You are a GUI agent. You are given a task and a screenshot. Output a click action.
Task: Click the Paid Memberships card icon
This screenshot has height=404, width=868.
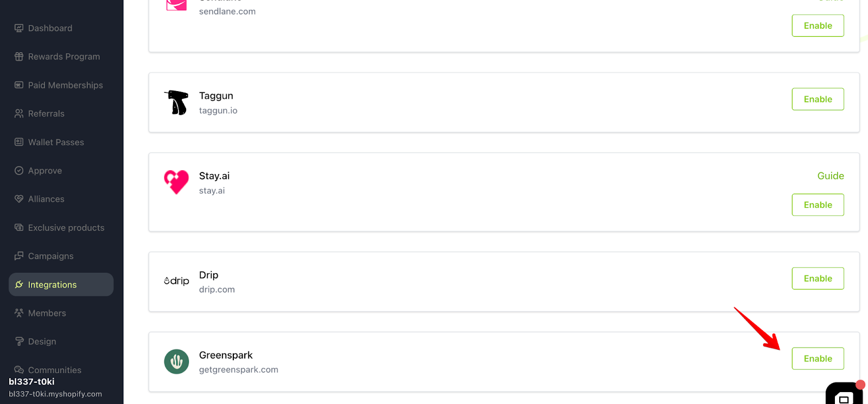(x=19, y=85)
